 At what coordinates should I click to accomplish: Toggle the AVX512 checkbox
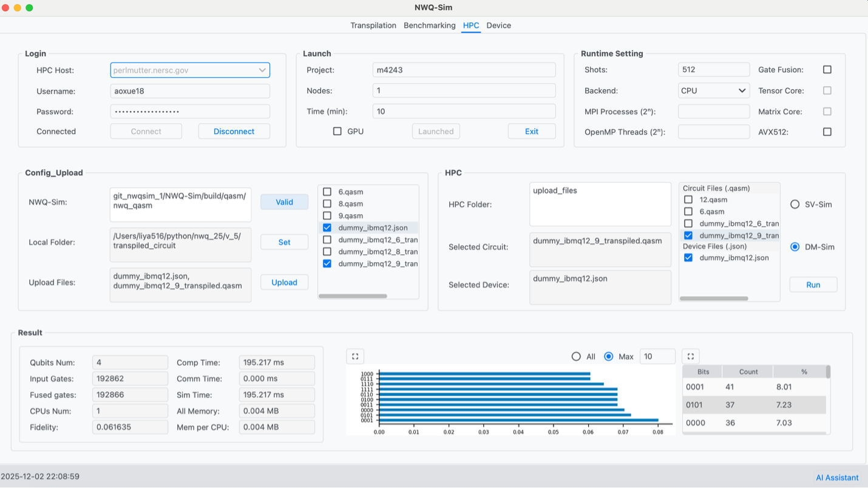pyautogui.click(x=827, y=132)
